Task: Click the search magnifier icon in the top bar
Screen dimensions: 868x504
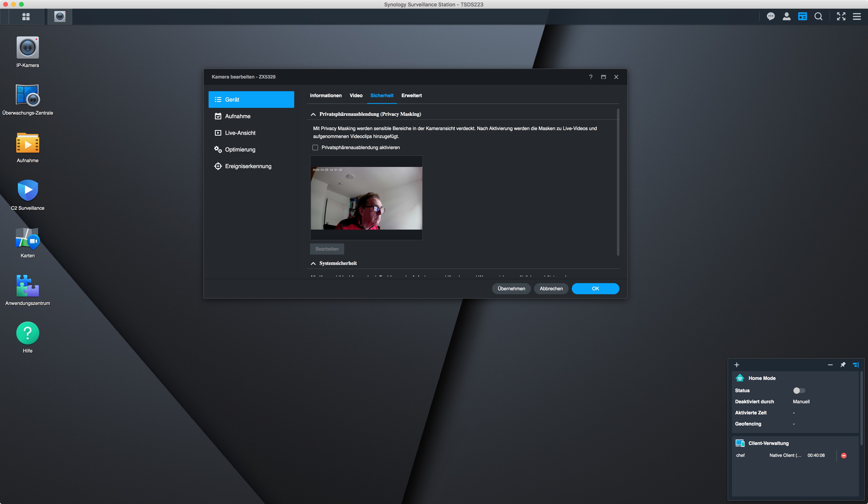Action: click(818, 16)
